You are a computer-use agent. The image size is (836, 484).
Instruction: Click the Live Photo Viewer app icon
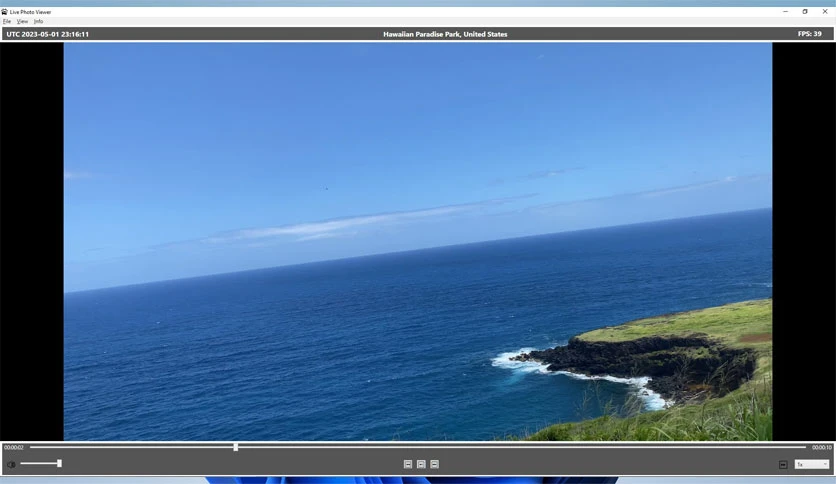tap(4, 11)
